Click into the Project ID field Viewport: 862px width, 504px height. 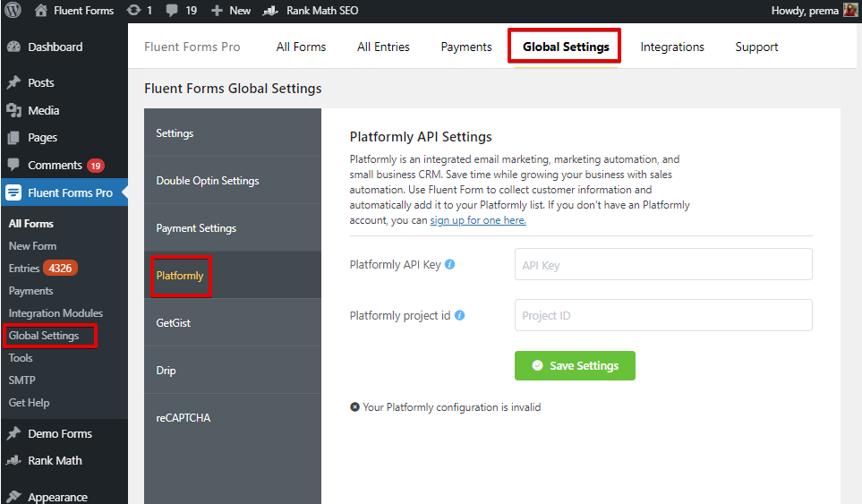[663, 316]
